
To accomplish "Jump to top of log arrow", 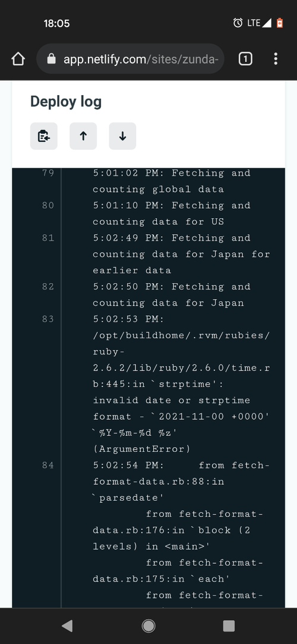I will 83,136.
